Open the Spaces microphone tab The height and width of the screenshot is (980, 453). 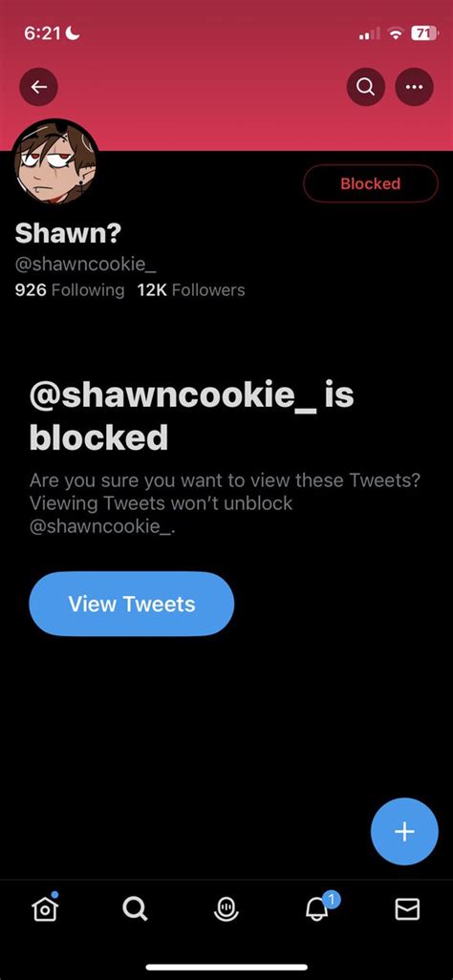click(226, 908)
